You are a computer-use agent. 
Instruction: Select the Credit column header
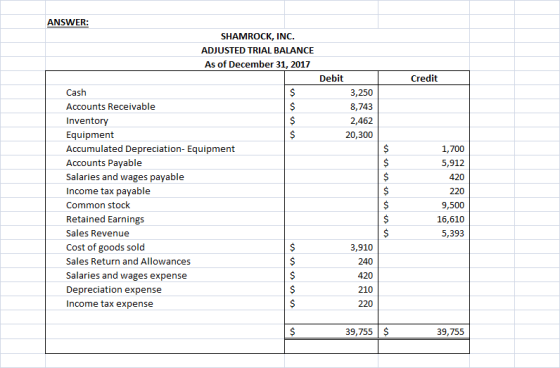pyautogui.click(x=424, y=79)
